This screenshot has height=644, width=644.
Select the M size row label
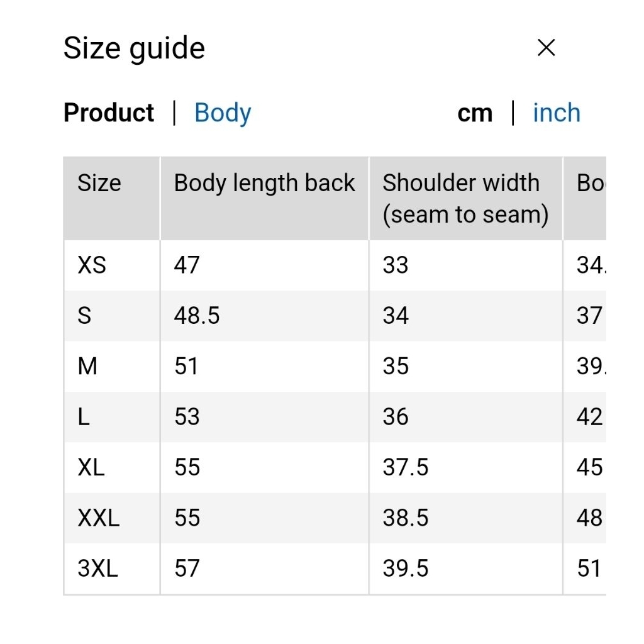tap(87, 366)
